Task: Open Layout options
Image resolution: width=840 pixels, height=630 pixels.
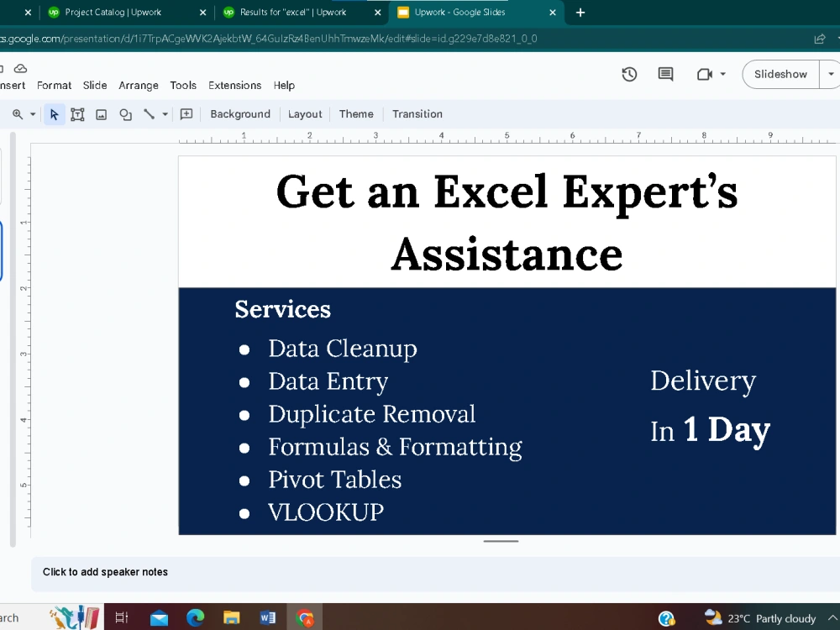Action: click(305, 114)
